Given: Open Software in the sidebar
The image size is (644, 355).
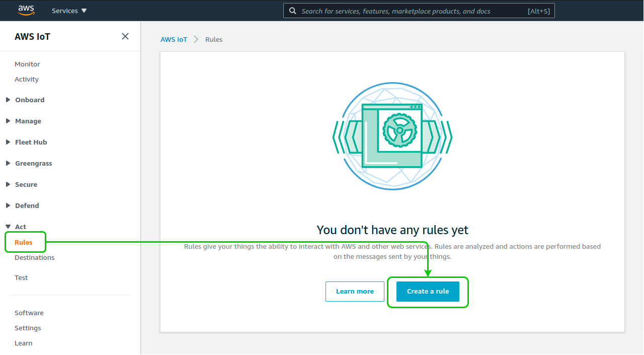Looking at the screenshot, I should (29, 313).
